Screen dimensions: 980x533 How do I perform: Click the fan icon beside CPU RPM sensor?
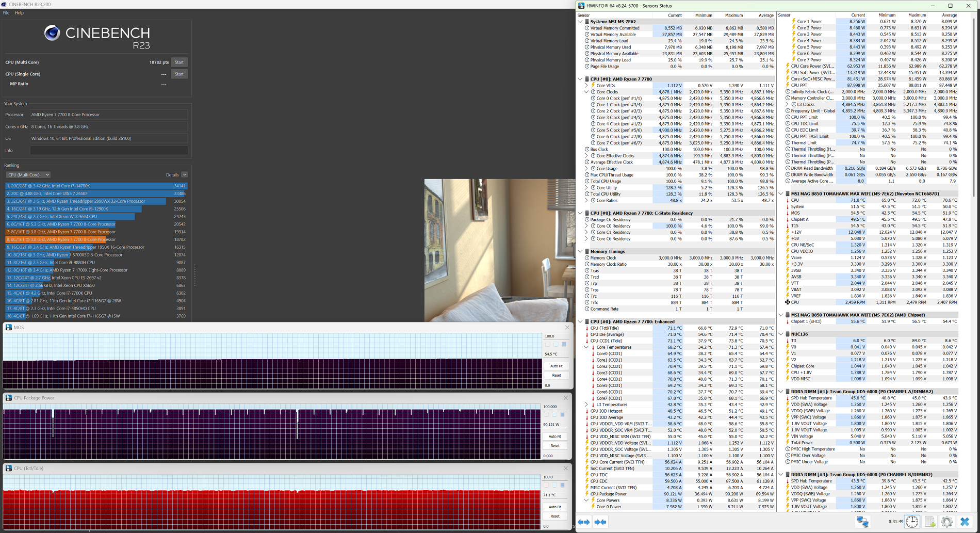[x=788, y=302]
